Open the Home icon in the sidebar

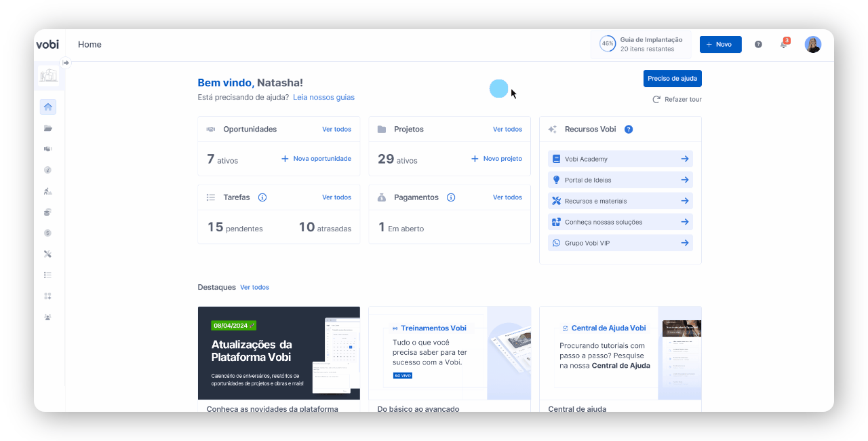[x=48, y=107]
